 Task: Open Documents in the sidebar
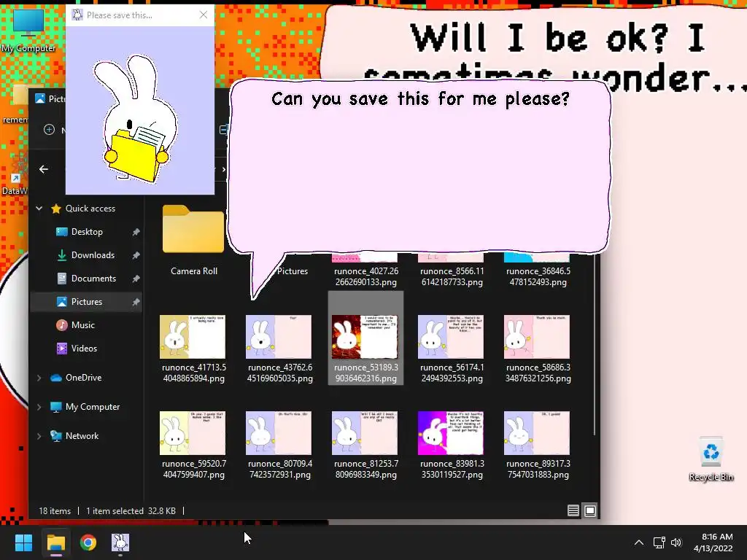(x=93, y=278)
